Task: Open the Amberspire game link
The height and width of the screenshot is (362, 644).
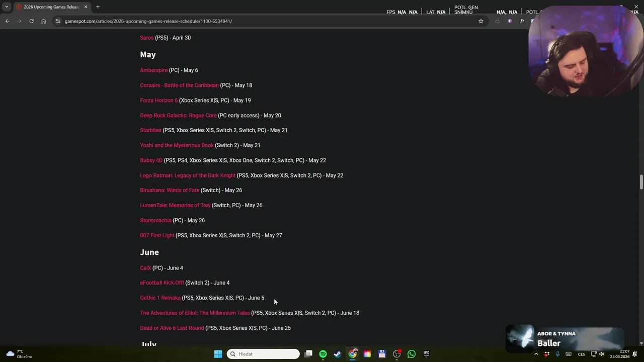Action: pos(154,70)
